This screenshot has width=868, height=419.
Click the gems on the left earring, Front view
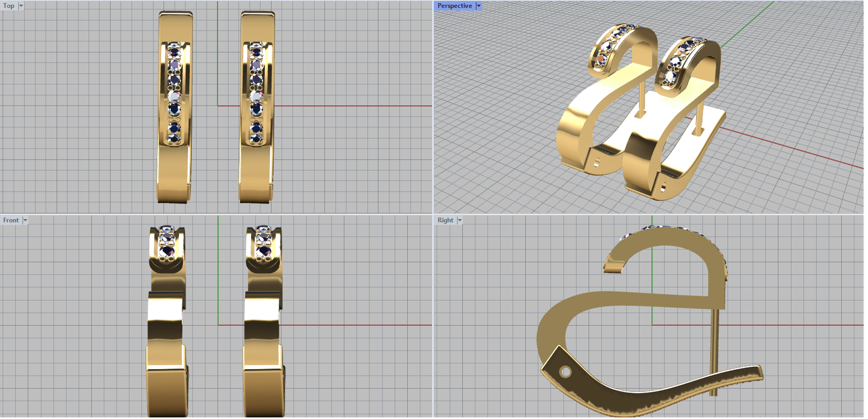(168, 243)
